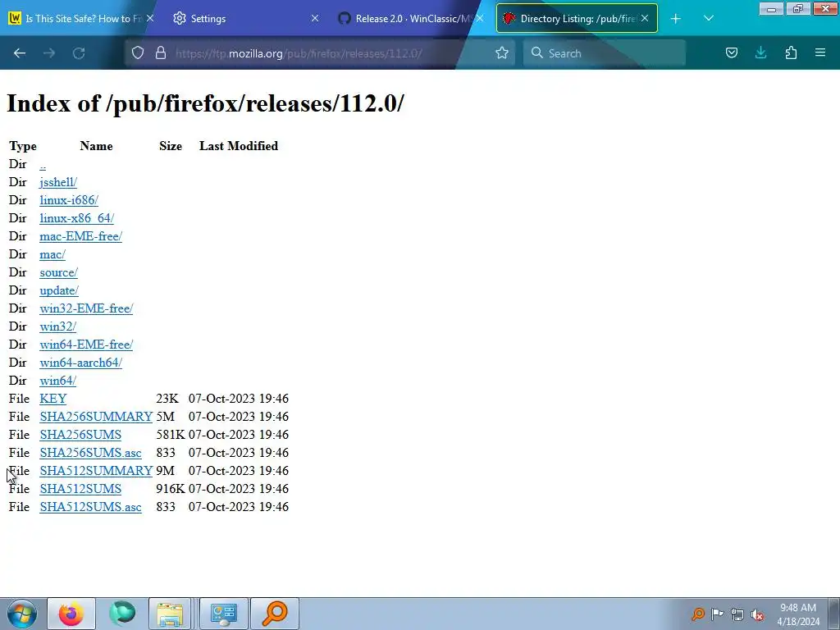
Task: Click the muted volume tray icon
Action: click(x=757, y=614)
